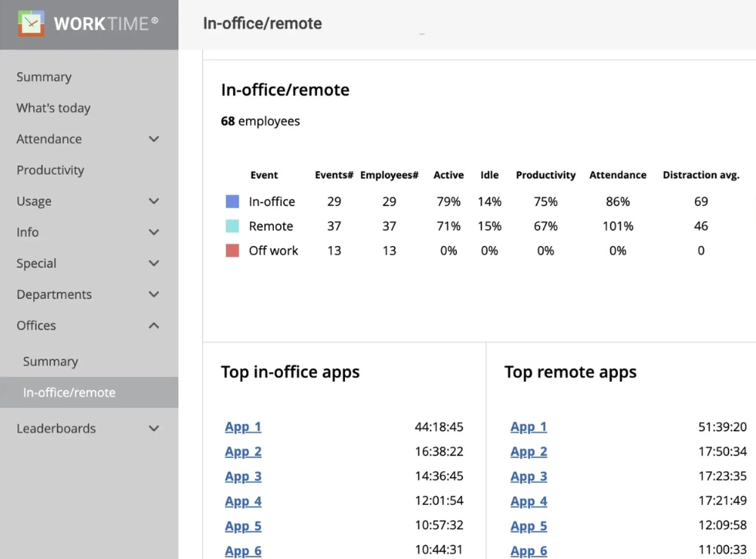Open Summary under Offices
Screen dimensions: 756x559
51,362
